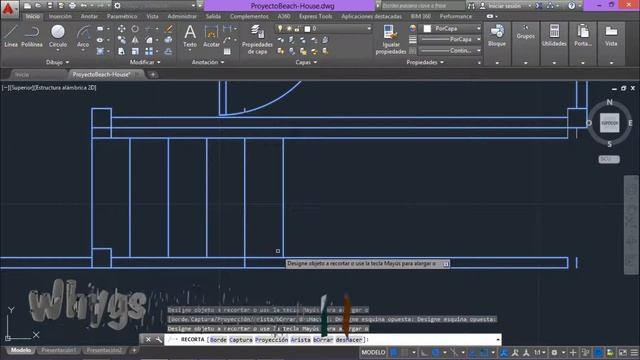Screen dimensions: 640x360
Task: Open the layer selection dropdown
Action: pos(369,29)
